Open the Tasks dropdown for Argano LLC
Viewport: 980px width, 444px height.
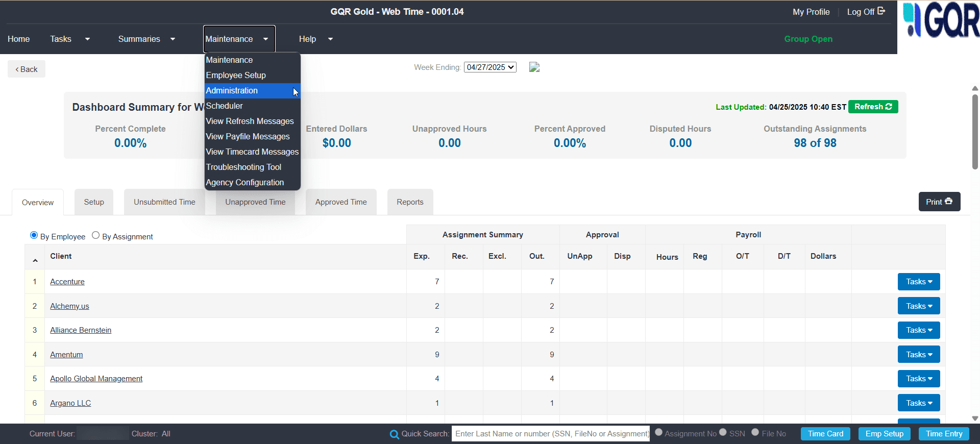[919, 403]
